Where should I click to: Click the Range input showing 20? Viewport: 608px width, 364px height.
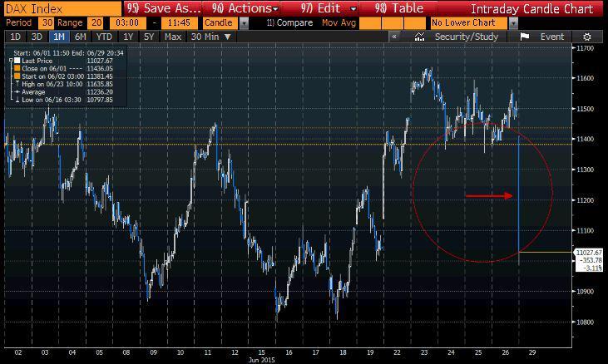[96, 23]
